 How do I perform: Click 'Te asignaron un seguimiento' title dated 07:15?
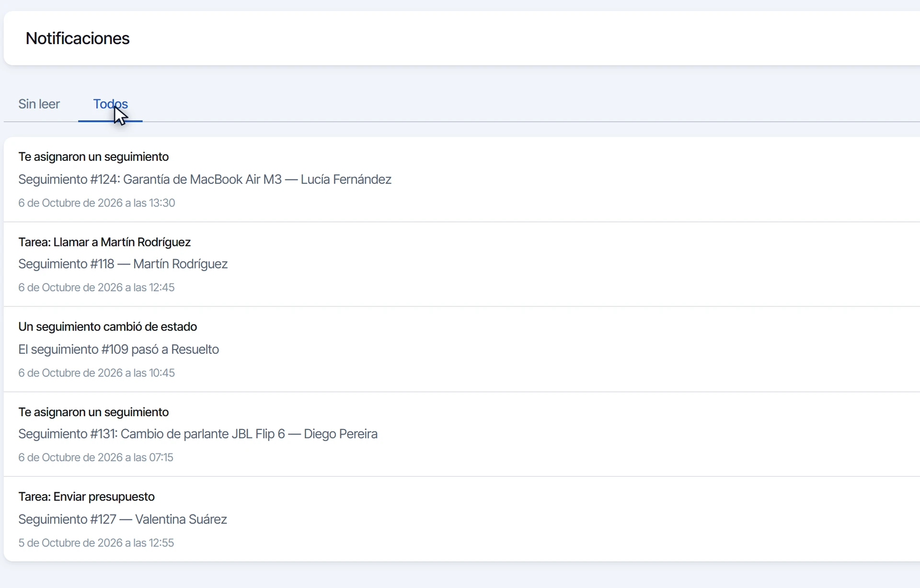coord(93,412)
